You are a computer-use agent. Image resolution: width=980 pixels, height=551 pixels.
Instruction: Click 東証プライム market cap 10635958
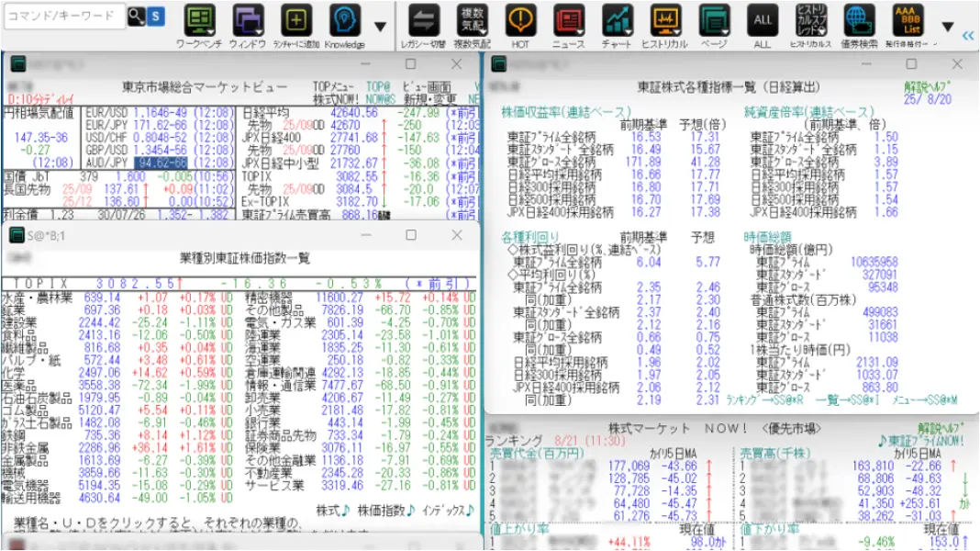[x=874, y=262]
